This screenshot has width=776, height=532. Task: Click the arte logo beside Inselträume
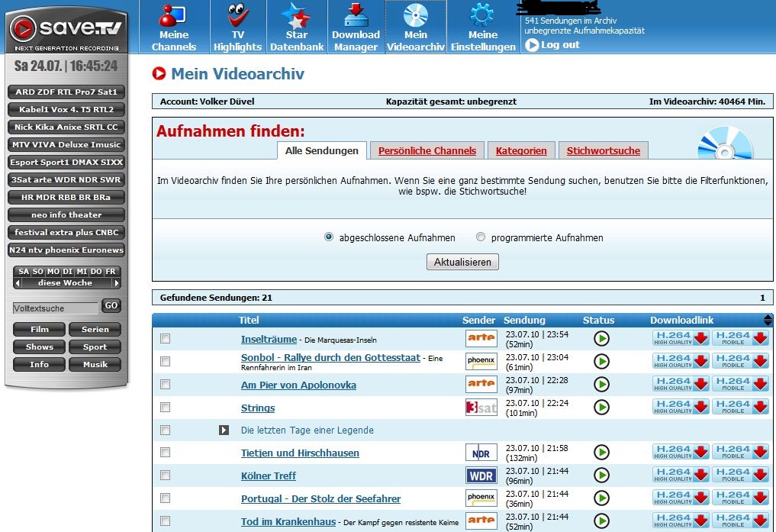(x=481, y=338)
